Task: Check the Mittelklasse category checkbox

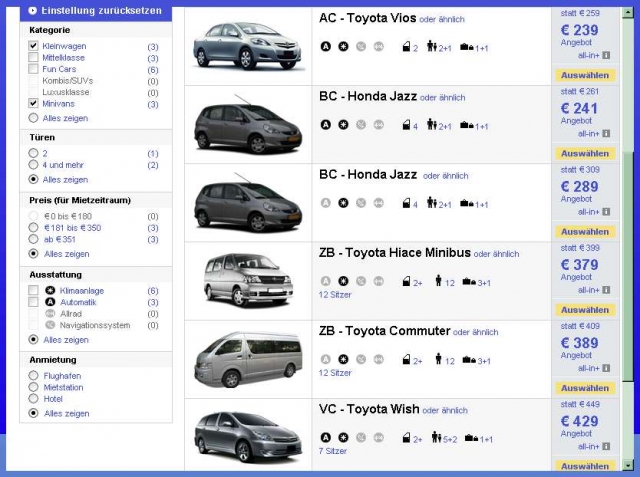Action: click(x=33, y=57)
